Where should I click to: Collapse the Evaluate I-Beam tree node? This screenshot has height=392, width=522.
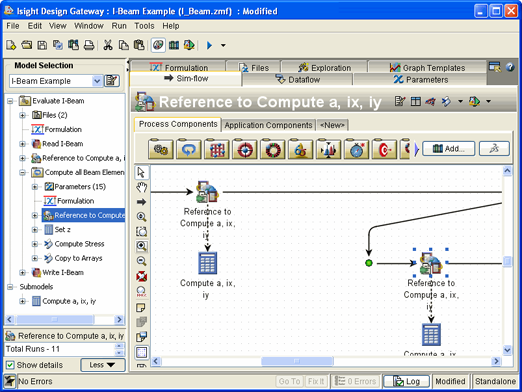[10, 101]
